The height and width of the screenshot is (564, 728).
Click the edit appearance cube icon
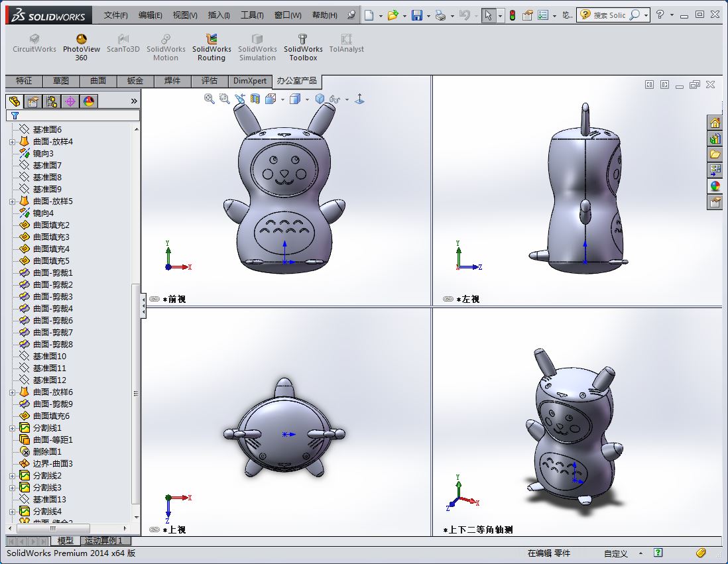coord(320,98)
